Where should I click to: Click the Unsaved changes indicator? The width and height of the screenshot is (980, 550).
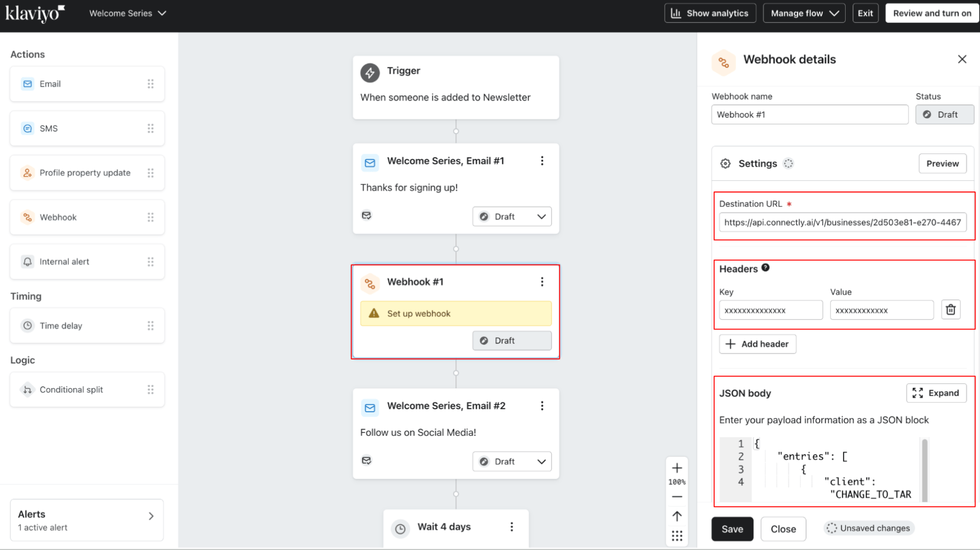pos(869,528)
